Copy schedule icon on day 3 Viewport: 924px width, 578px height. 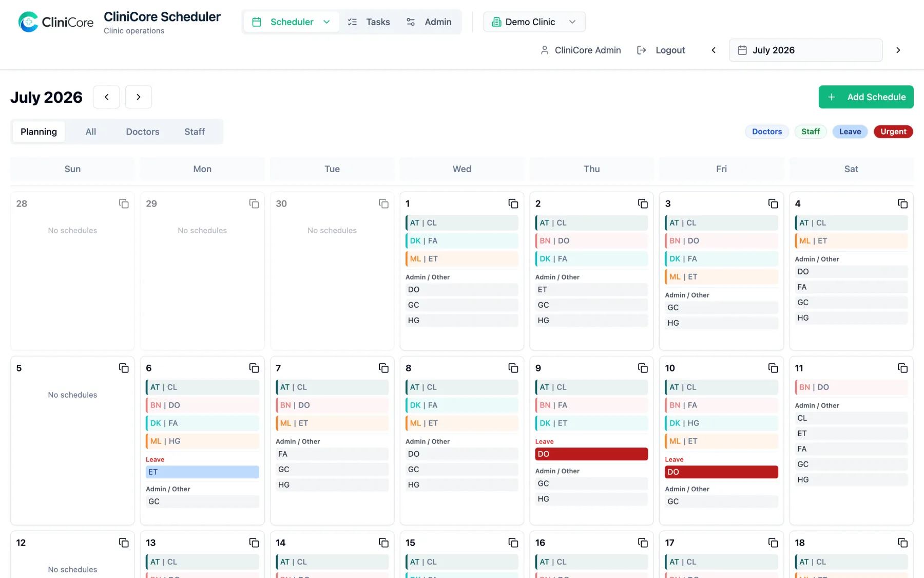click(773, 203)
